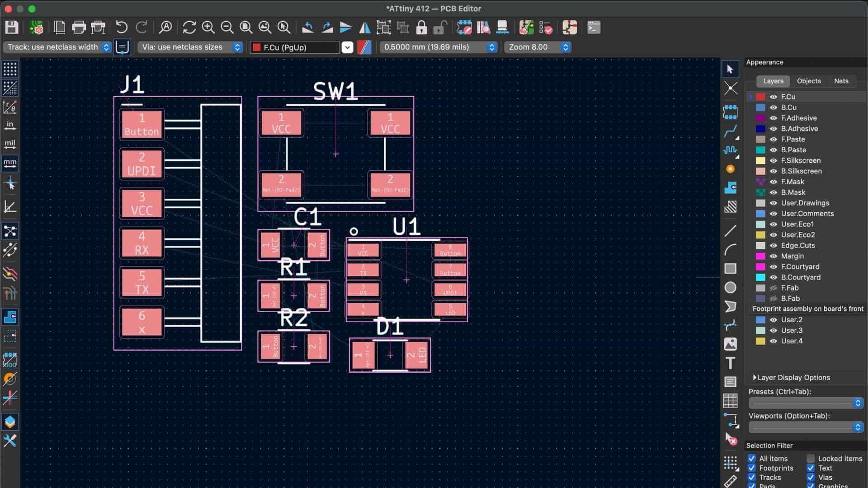Toggle Edge.Cuts layer visibility
The image size is (868, 488).
pyautogui.click(x=774, y=245)
